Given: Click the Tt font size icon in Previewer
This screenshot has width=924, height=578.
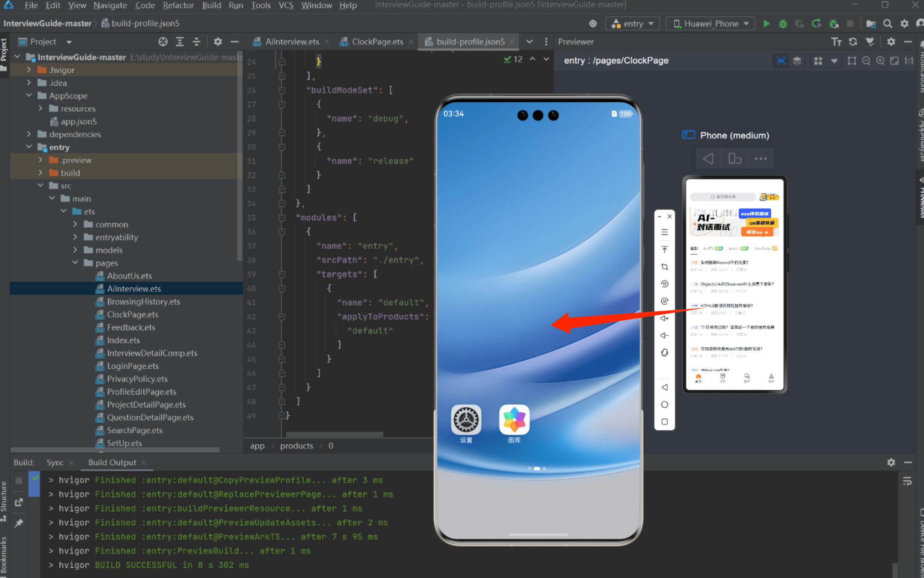Looking at the screenshot, I should coord(836,42).
